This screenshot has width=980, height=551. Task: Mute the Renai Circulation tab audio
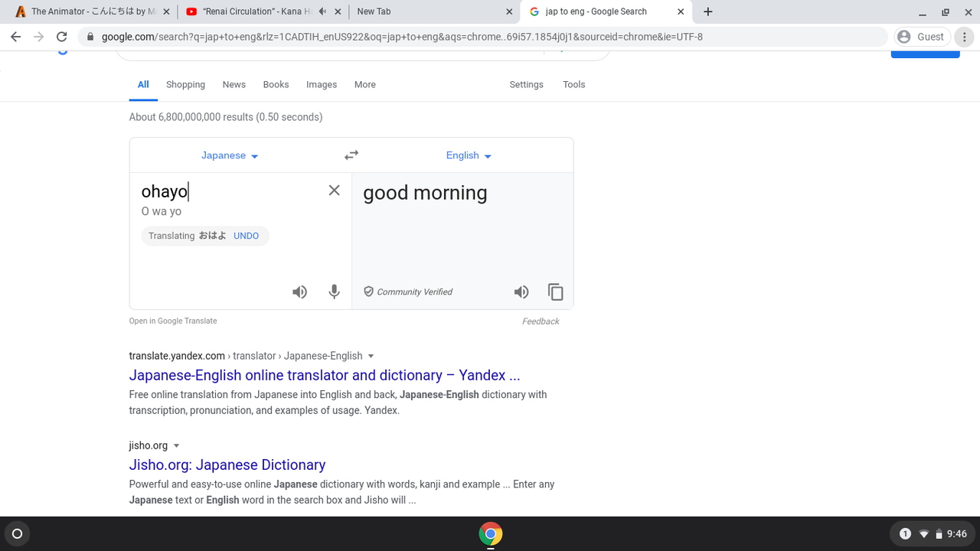[323, 11]
